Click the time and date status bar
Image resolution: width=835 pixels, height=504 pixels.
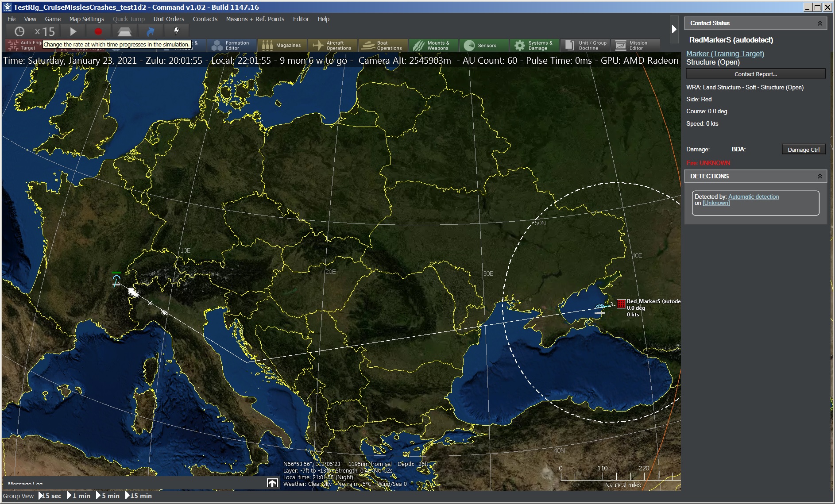click(341, 60)
